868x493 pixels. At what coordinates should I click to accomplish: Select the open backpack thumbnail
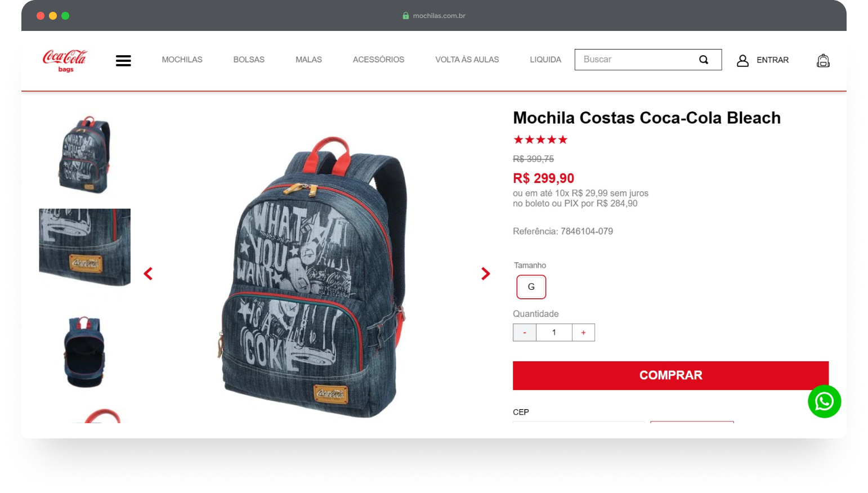84,351
